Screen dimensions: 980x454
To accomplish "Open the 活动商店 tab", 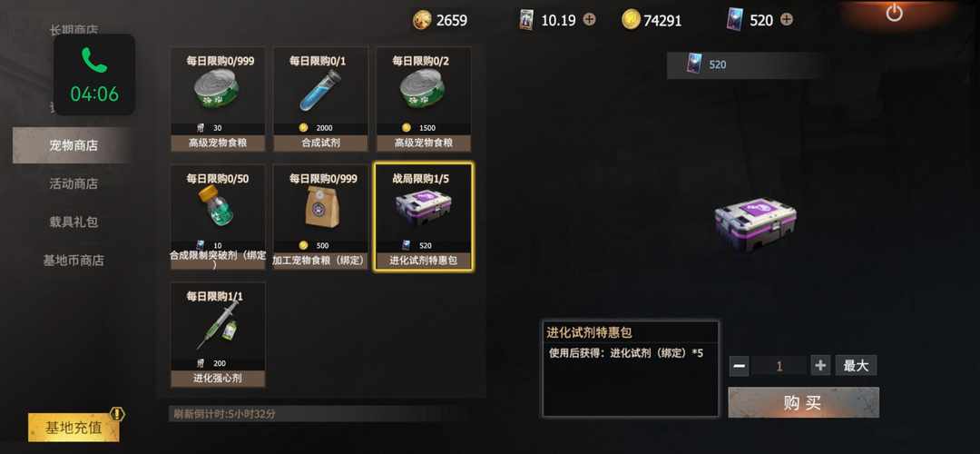I will tap(73, 183).
